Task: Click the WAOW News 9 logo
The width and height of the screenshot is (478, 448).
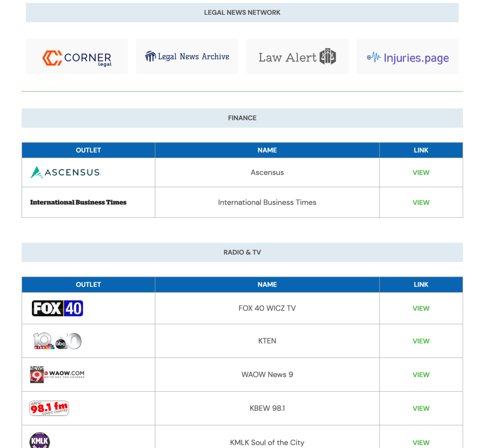Action: click(x=57, y=375)
